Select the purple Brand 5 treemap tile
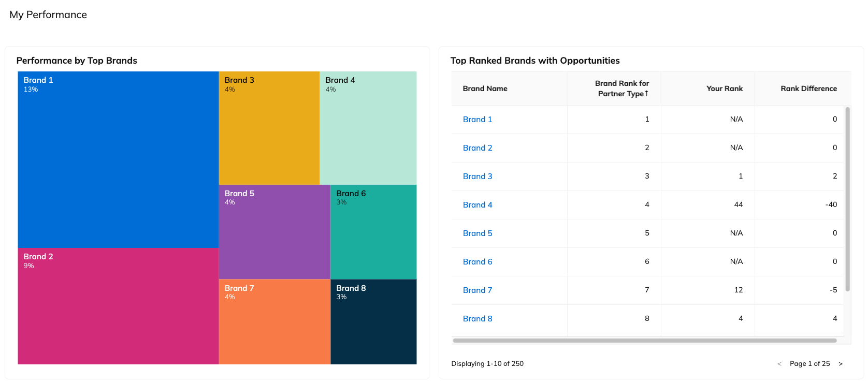 tap(274, 232)
